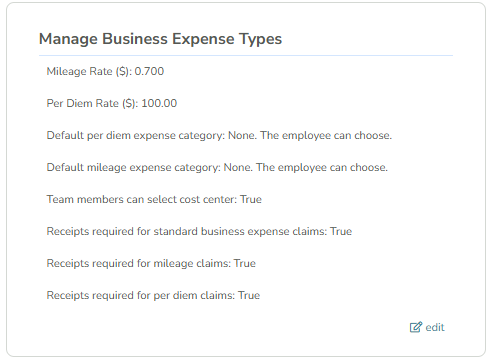
Task: Click the Per Diem Rate value 100.00
Action: (x=159, y=103)
